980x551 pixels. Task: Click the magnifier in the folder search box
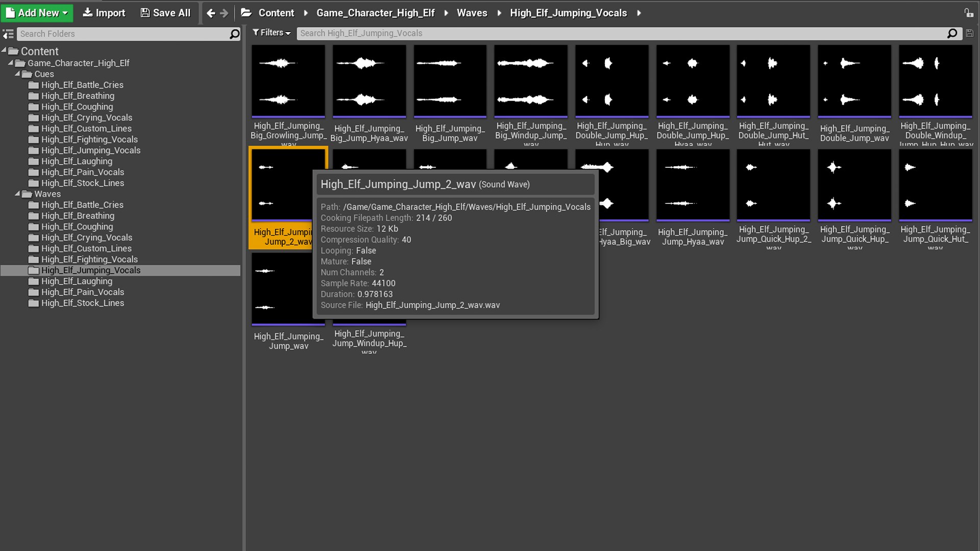click(234, 34)
